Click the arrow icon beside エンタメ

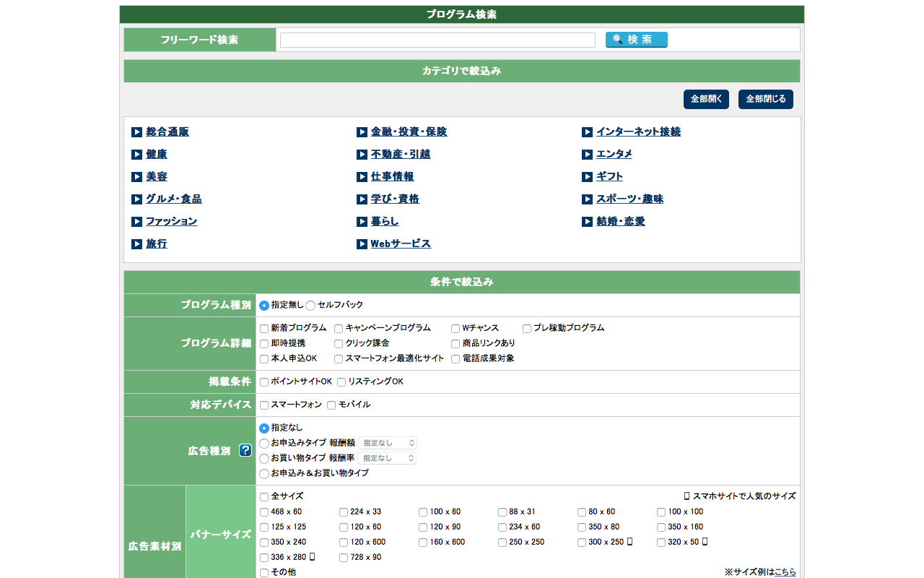pyautogui.click(x=587, y=155)
